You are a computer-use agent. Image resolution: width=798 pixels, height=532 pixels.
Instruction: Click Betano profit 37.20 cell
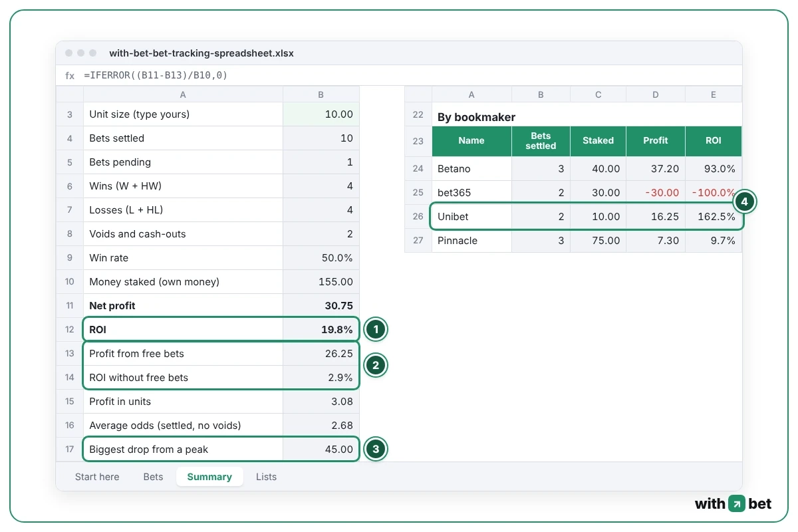point(655,169)
